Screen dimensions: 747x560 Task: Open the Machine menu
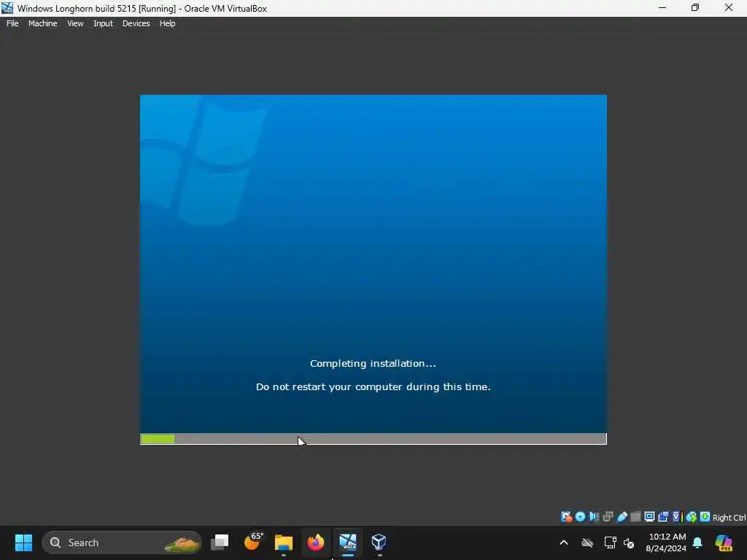[x=42, y=23]
